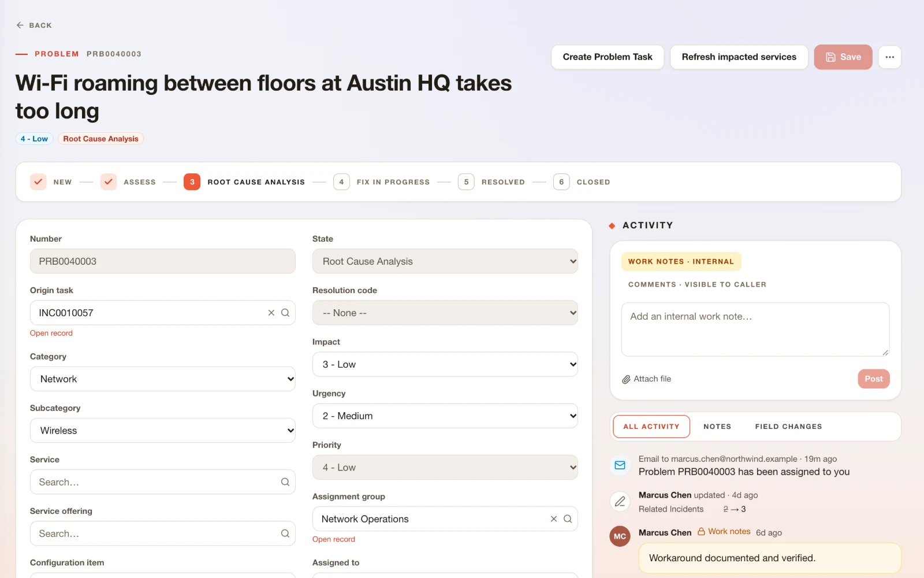Click the checked New stage
The height and width of the screenshot is (578, 924).
51,182
